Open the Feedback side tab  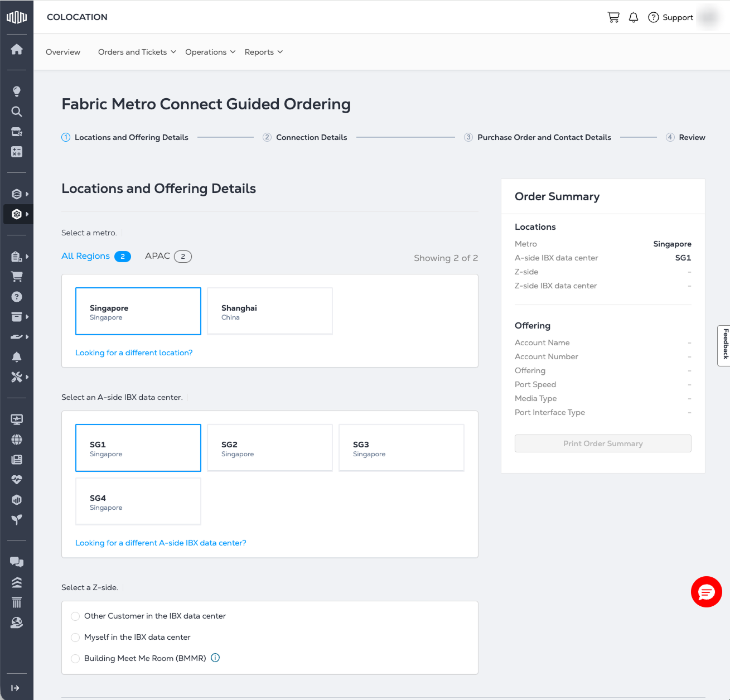pos(724,345)
